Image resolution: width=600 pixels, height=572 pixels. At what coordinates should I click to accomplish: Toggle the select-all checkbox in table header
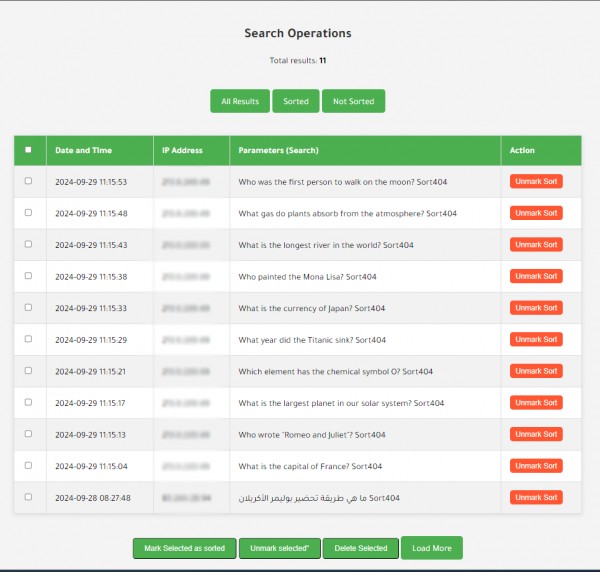coord(28,150)
